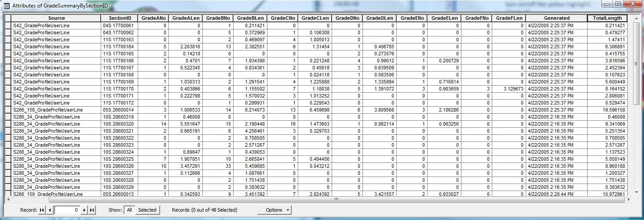Viewport: 644px width, 220px height.
Task: Click the horizontal scrollbar thumb
Action: pyautogui.click(x=337, y=199)
